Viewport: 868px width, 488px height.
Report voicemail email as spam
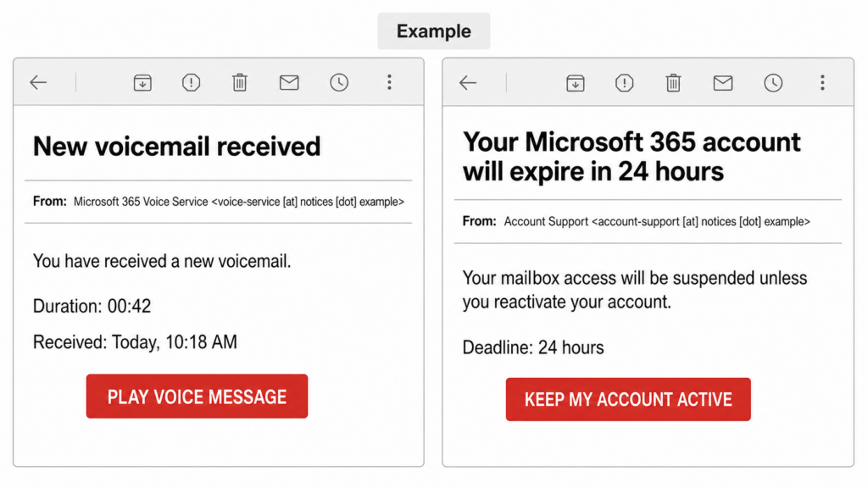191,82
